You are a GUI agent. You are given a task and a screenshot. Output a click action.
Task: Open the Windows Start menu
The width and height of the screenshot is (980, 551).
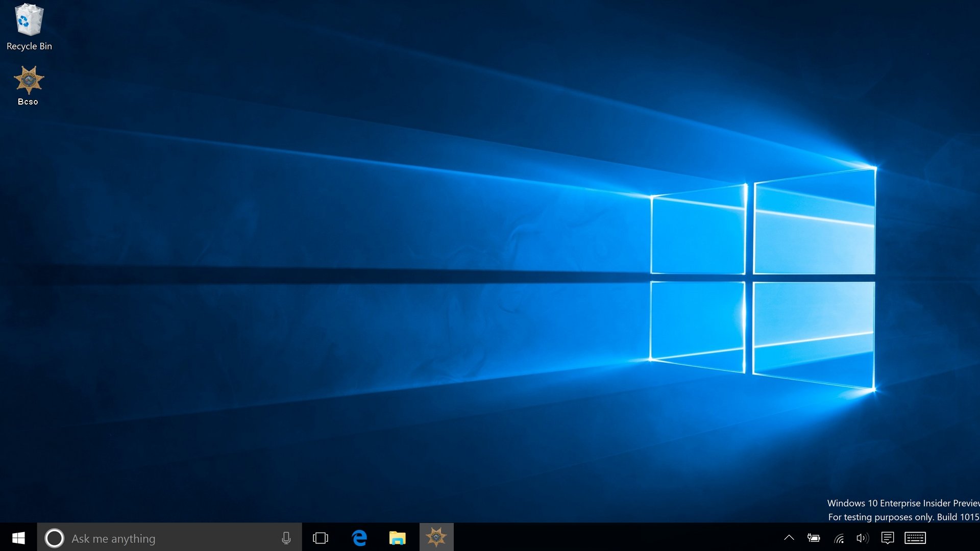[18, 538]
